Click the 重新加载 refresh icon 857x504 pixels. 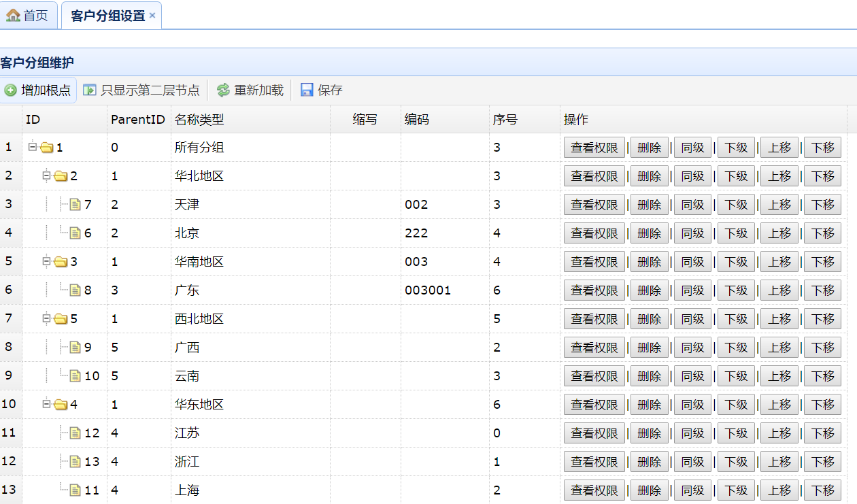click(x=223, y=90)
